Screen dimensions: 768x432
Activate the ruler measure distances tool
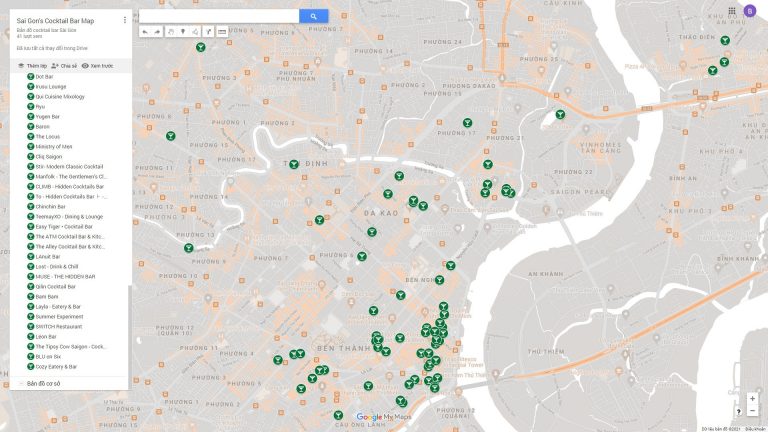click(x=222, y=32)
